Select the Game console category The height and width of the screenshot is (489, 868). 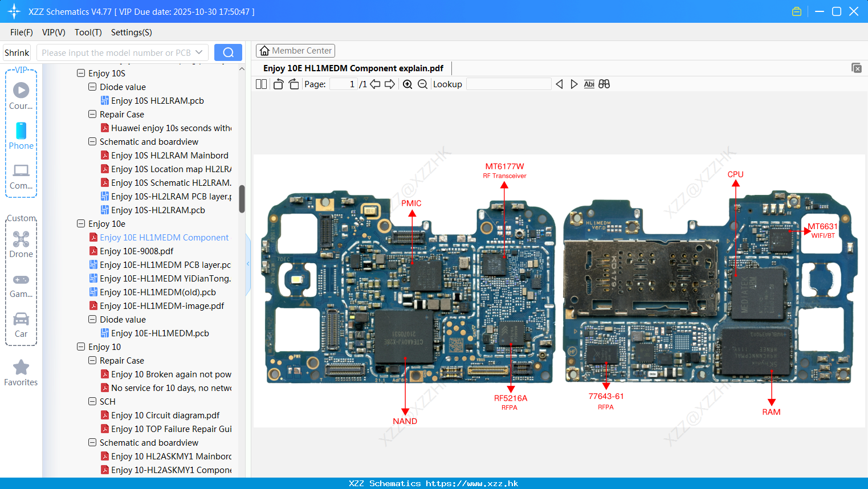(x=21, y=285)
